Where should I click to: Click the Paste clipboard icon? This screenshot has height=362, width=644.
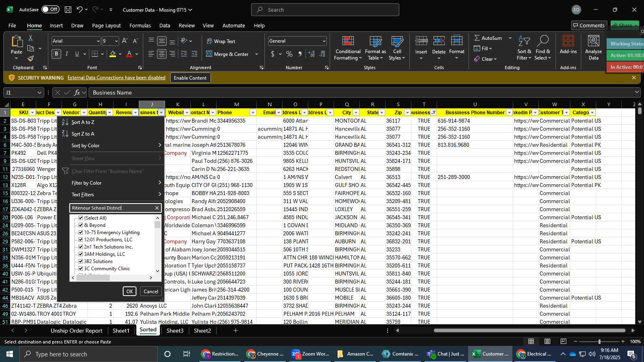17,42
